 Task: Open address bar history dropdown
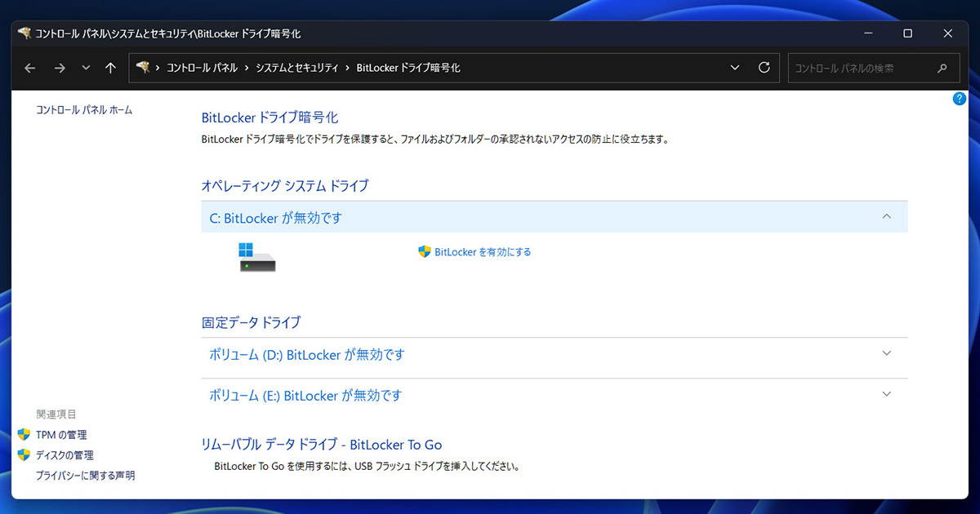coord(735,68)
